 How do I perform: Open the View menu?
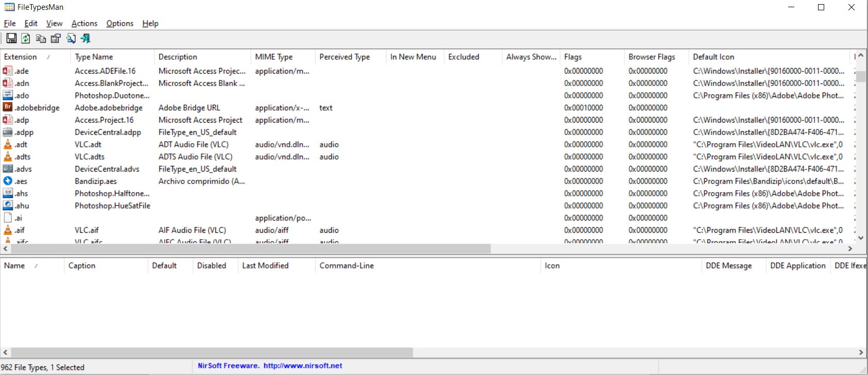pyautogui.click(x=54, y=23)
